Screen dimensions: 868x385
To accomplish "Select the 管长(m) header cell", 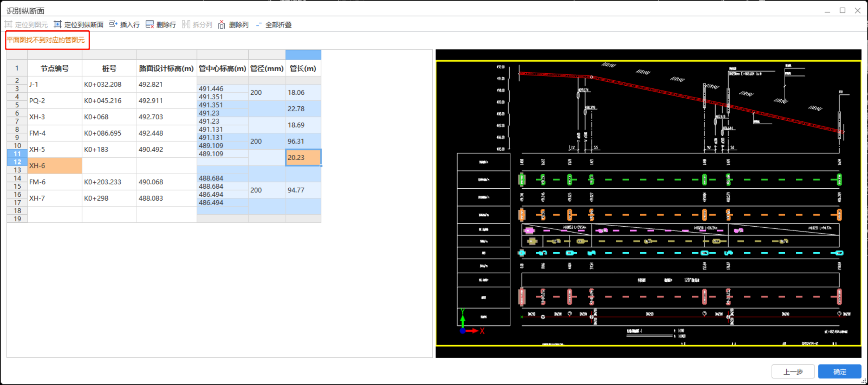I will 303,68.
